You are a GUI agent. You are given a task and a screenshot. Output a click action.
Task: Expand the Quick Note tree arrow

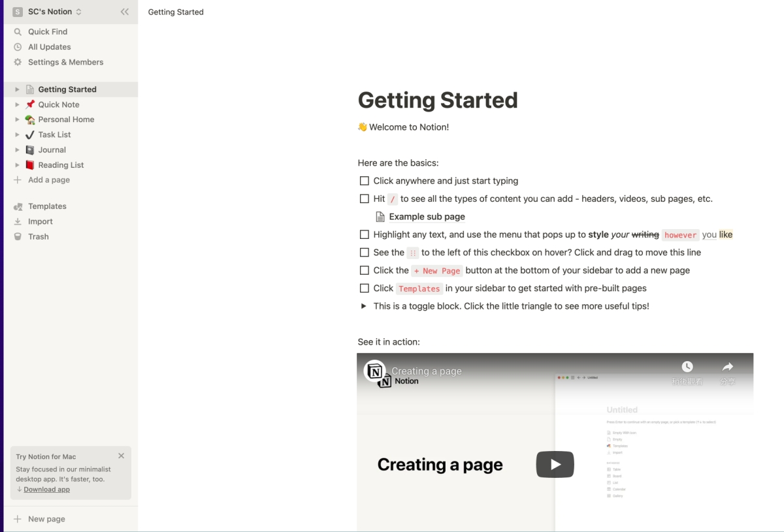(18, 104)
